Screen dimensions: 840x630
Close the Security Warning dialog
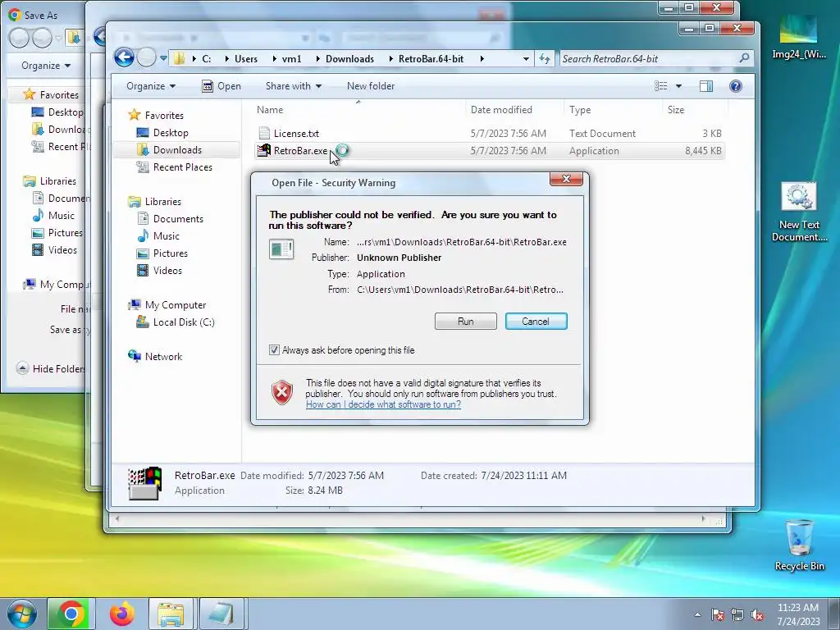click(x=566, y=179)
